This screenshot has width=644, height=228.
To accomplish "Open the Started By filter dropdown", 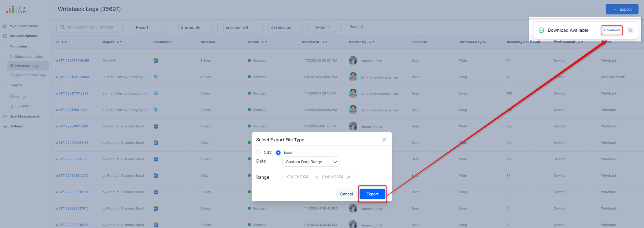I will pos(198,27).
